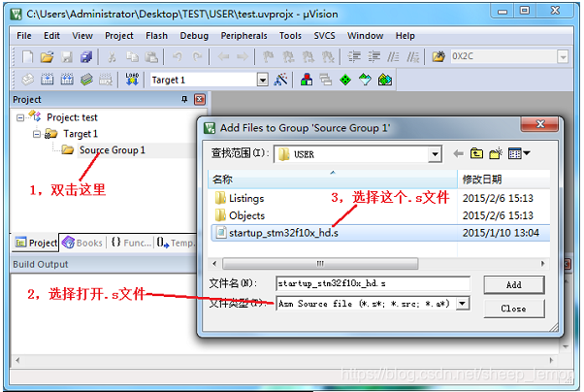Click the Save icon

point(67,56)
